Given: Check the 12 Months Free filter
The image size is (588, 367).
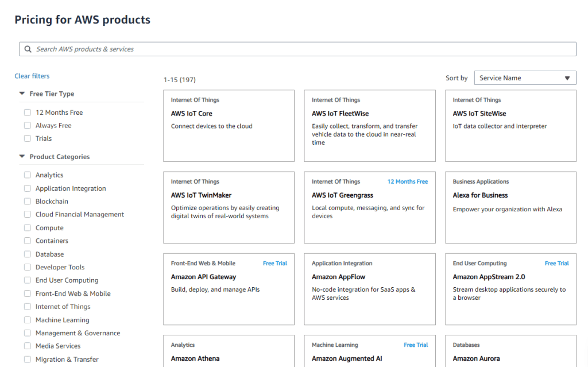Looking at the screenshot, I should click(28, 113).
